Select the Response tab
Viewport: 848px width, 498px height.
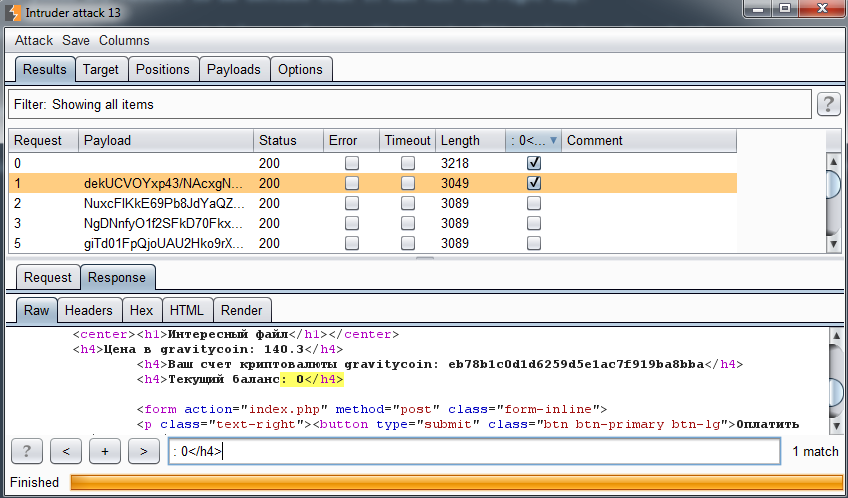tap(117, 277)
